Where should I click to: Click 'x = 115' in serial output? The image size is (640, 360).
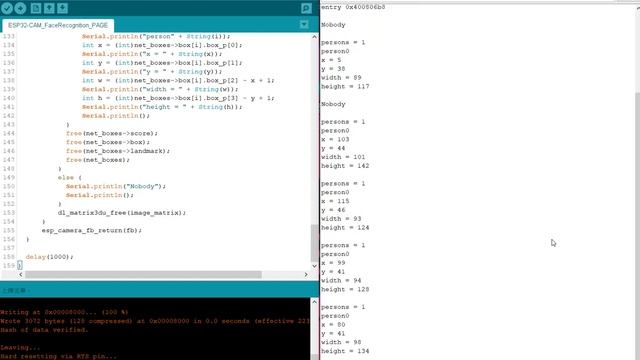(x=335, y=201)
